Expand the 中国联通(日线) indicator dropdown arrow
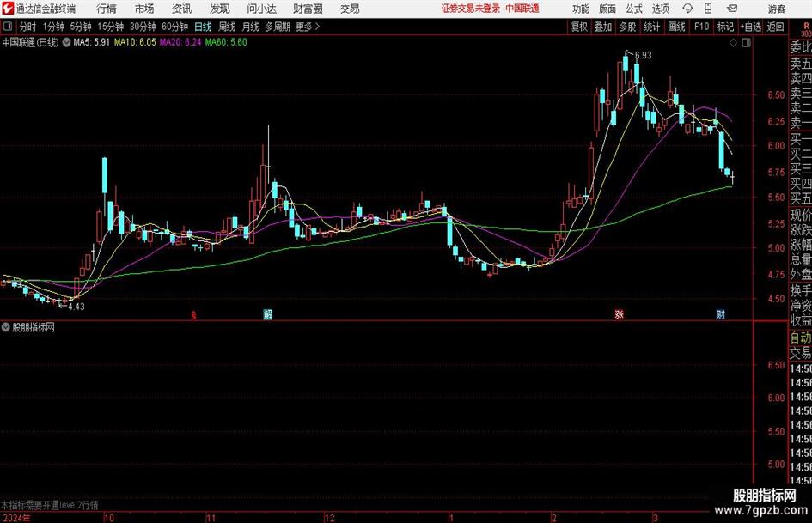This screenshot has width=812, height=523. (67, 42)
